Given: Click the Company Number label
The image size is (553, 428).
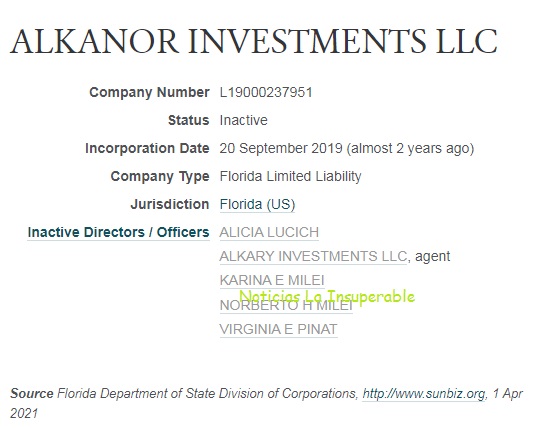Looking at the screenshot, I should click(150, 92).
